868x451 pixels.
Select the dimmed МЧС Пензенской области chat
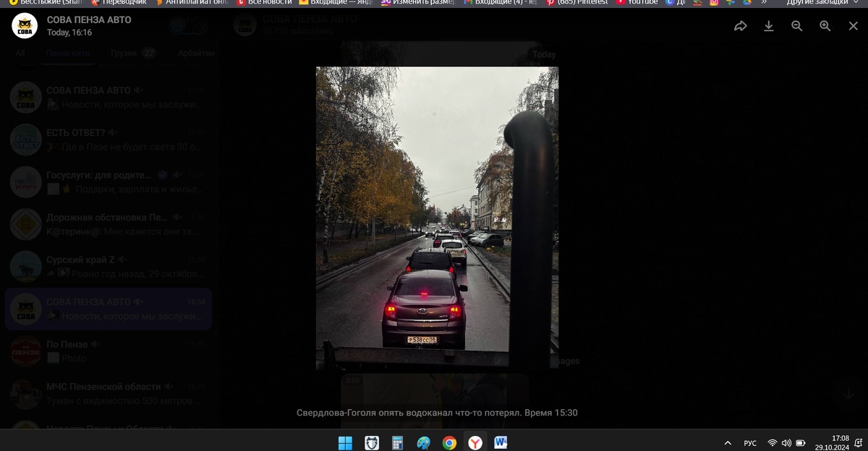pyautogui.click(x=109, y=393)
